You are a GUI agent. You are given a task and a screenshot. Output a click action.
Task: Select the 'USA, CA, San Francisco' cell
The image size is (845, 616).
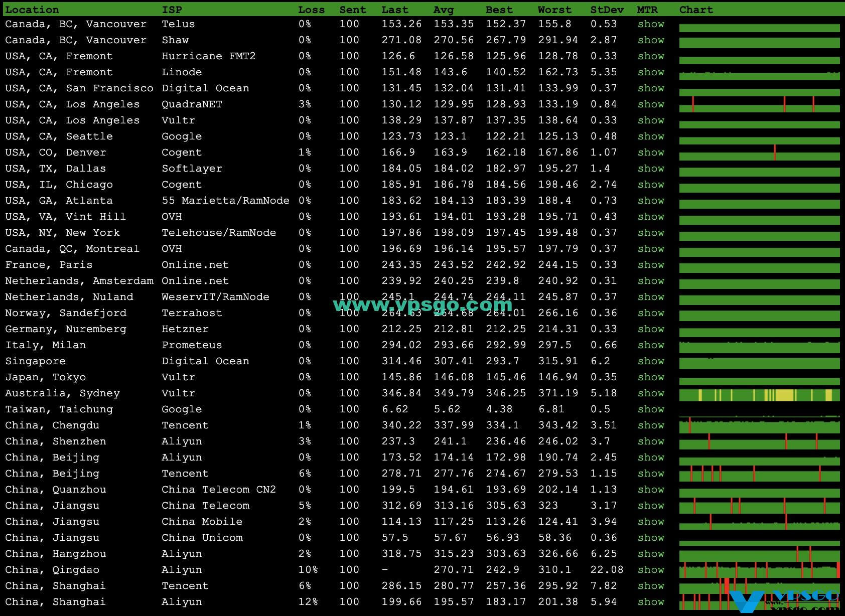(x=79, y=88)
